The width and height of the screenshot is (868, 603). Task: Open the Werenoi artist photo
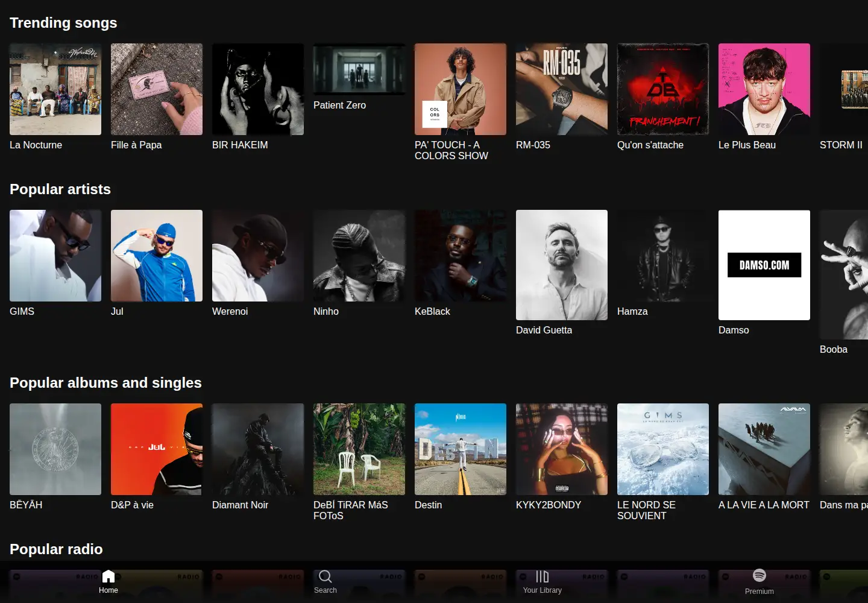click(x=258, y=256)
